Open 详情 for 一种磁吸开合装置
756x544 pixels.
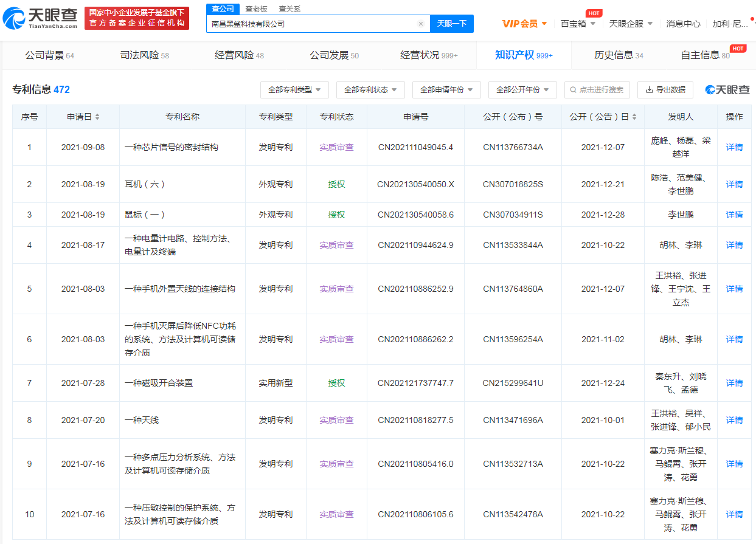click(734, 383)
